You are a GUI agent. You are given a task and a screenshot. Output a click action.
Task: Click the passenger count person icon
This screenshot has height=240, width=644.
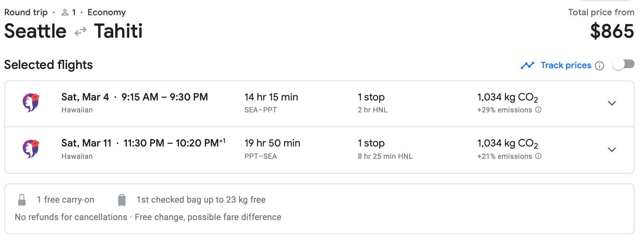[65, 13]
